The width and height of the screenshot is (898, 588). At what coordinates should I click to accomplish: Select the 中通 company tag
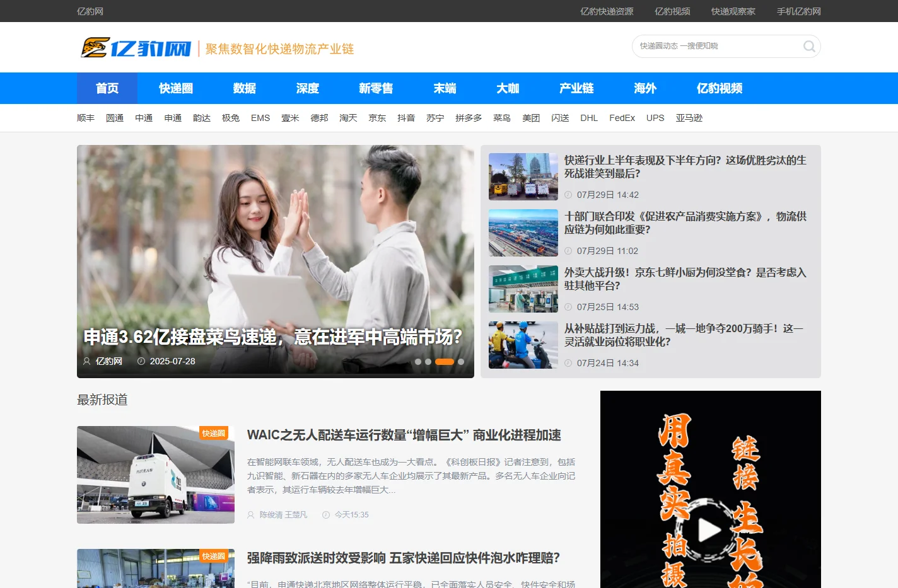point(144,118)
